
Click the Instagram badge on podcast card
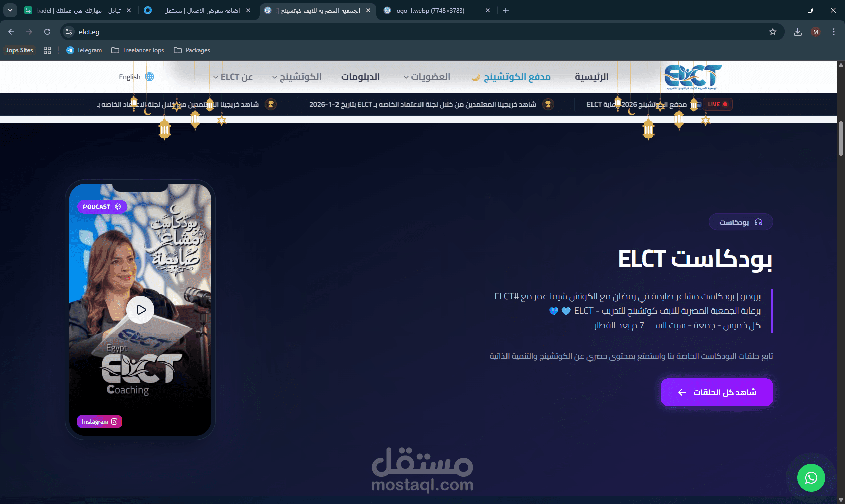pos(100,422)
